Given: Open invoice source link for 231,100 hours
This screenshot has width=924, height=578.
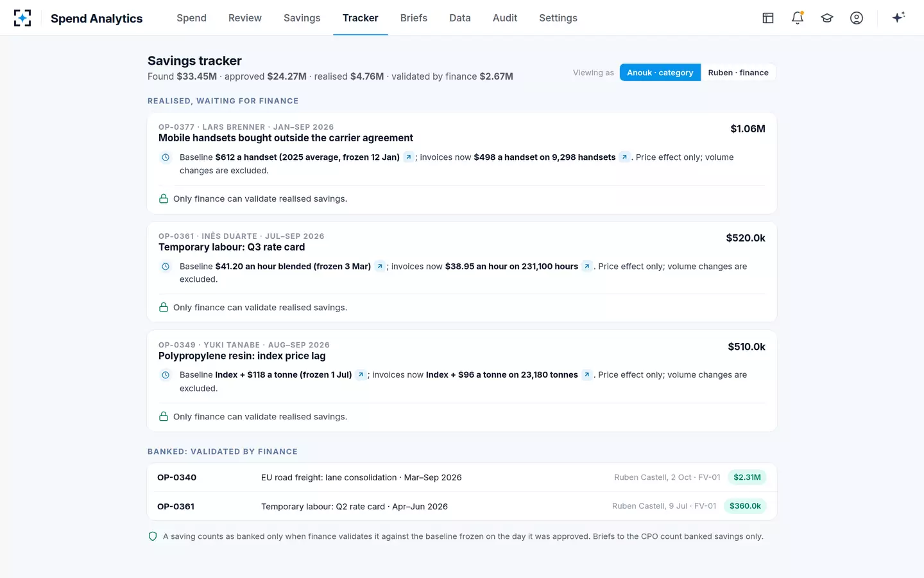Looking at the screenshot, I should coord(586,267).
